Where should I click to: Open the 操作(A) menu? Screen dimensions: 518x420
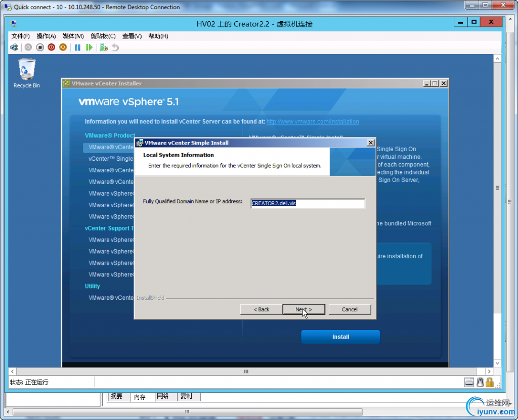46,36
